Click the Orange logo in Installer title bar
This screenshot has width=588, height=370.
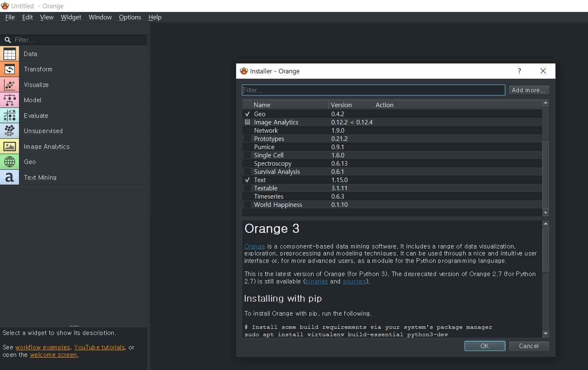244,71
